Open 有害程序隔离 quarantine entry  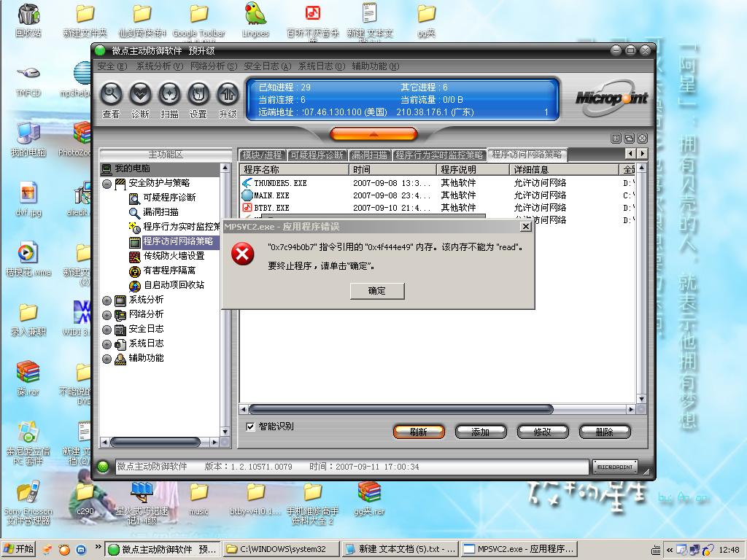tap(169, 271)
